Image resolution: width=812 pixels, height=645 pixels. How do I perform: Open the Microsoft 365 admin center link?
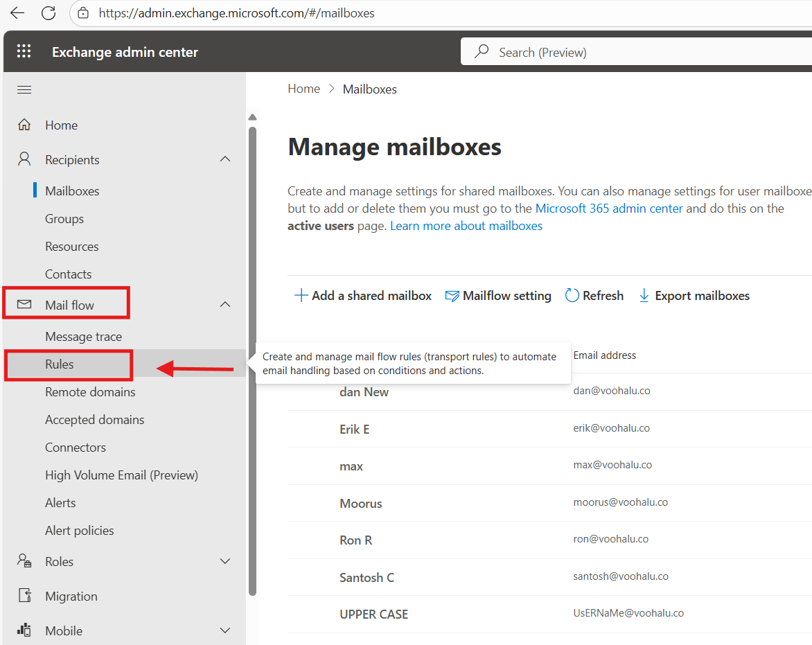click(x=609, y=209)
